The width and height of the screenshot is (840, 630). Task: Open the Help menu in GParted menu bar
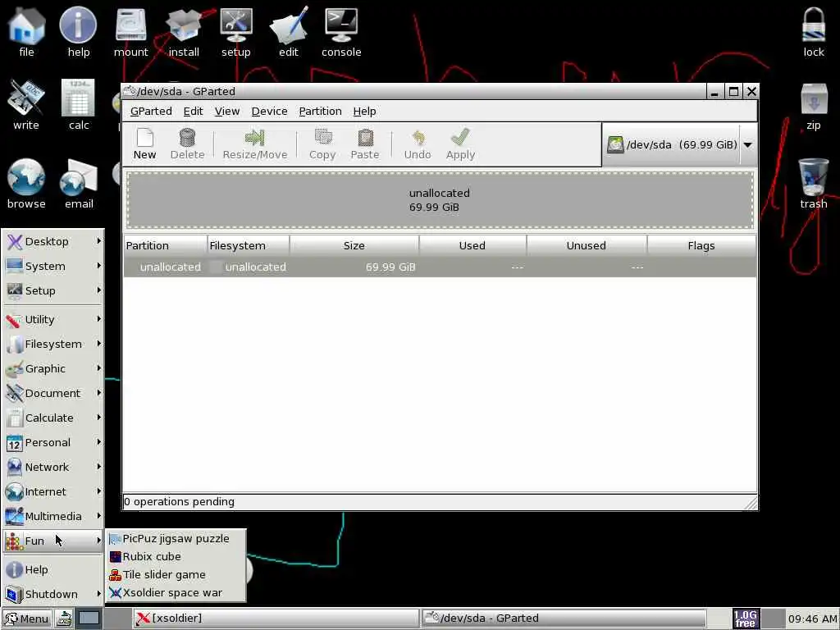point(364,111)
